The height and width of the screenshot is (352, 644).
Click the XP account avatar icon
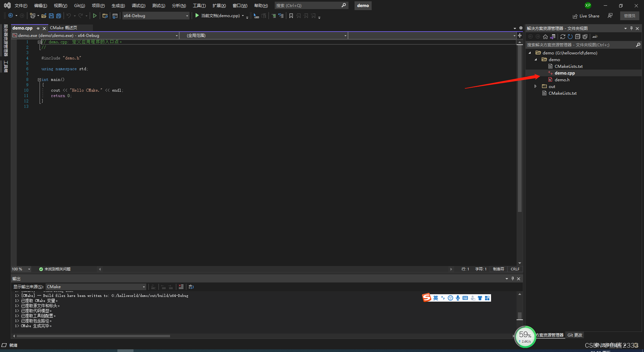588,5
